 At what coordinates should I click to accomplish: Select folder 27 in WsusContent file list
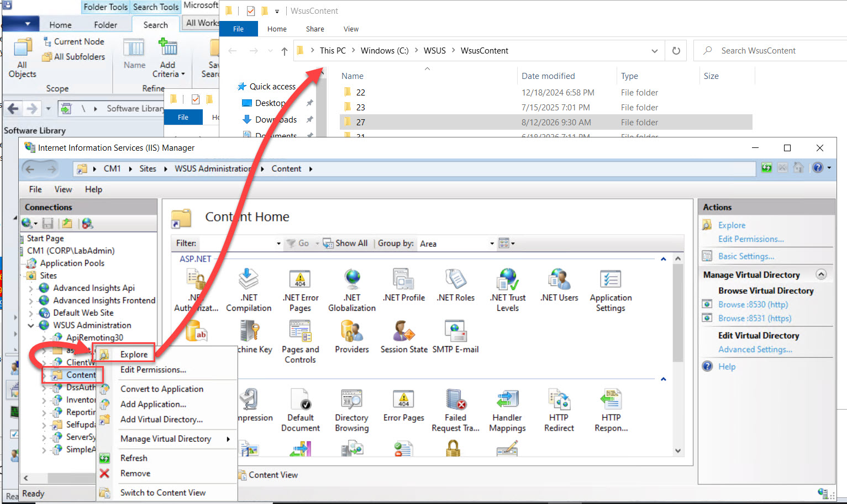coord(546,122)
